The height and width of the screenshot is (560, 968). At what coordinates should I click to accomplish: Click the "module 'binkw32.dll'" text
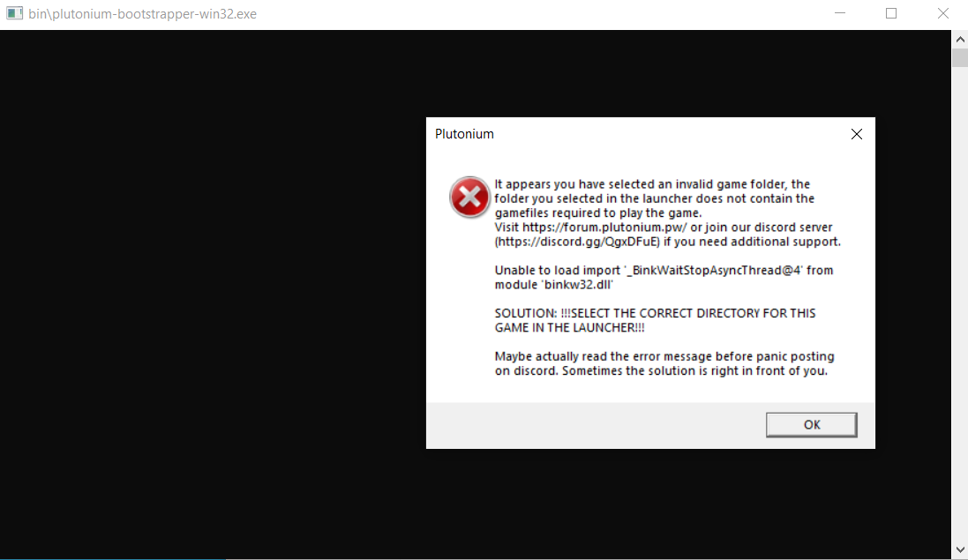[554, 284]
